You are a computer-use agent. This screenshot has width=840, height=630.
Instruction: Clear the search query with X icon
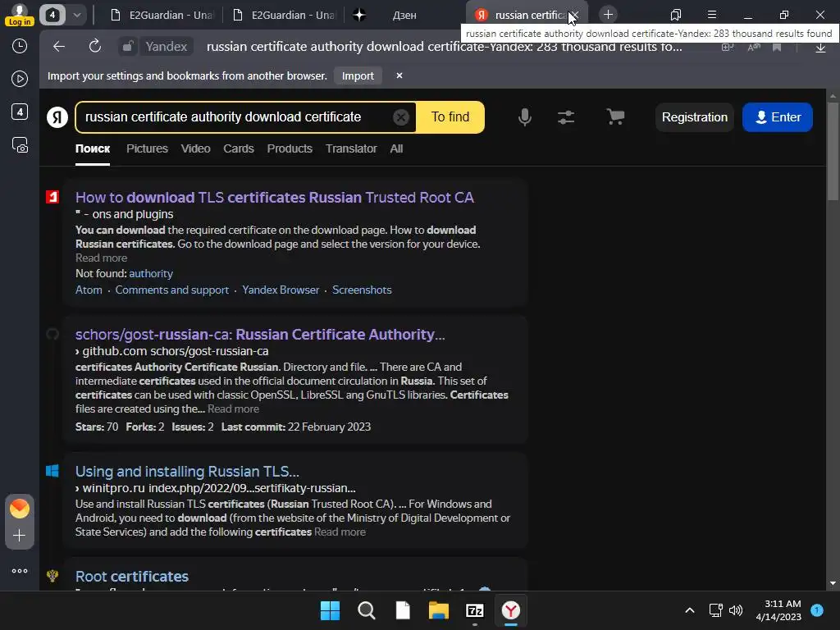pos(400,116)
